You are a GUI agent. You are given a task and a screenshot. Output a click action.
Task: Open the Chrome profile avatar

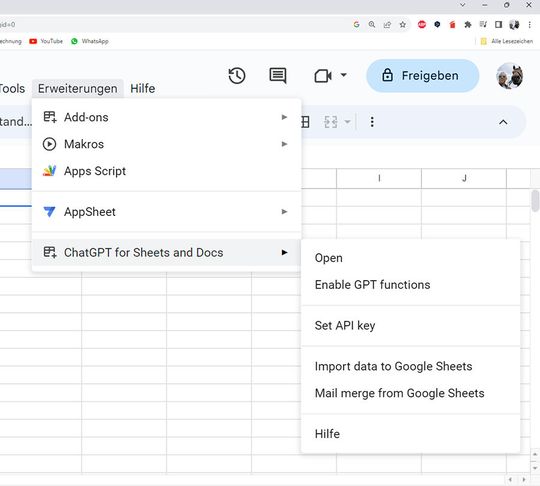[514, 24]
